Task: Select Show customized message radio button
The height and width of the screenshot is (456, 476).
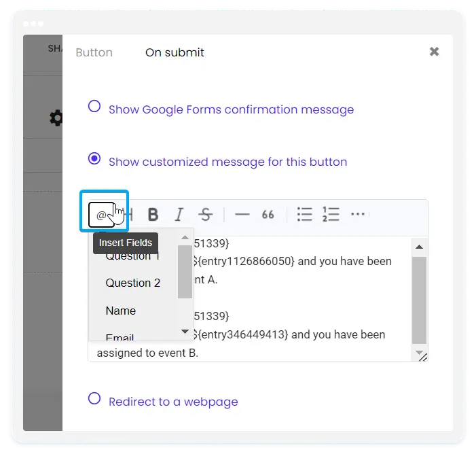Action: (x=94, y=158)
